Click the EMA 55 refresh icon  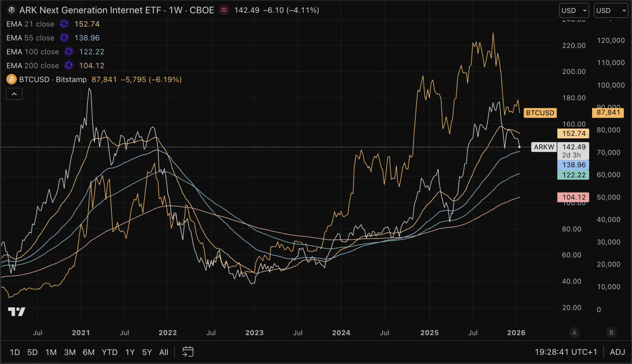pyautogui.click(x=64, y=38)
